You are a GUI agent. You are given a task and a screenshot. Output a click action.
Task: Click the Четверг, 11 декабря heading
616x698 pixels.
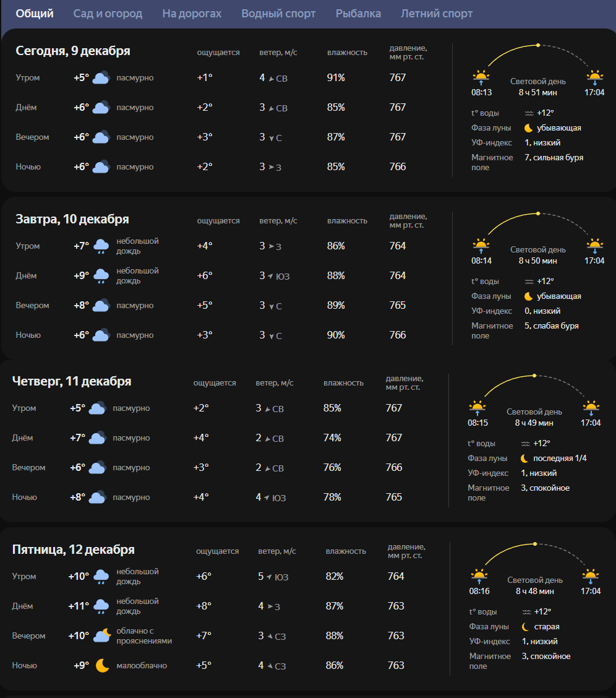(72, 381)
